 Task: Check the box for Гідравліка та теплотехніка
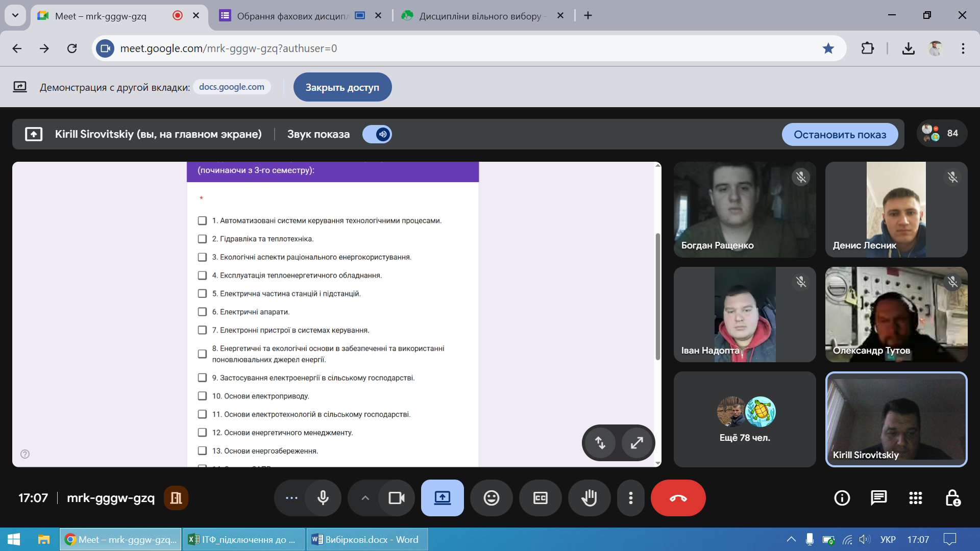click(x=202, y=239)
